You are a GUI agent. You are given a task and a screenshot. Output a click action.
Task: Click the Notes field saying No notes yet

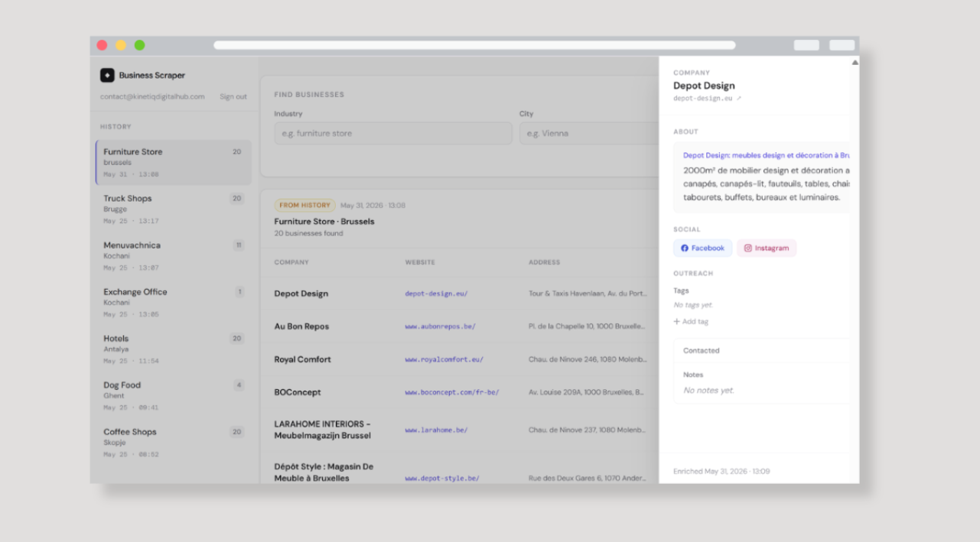(x=708, y=391)
